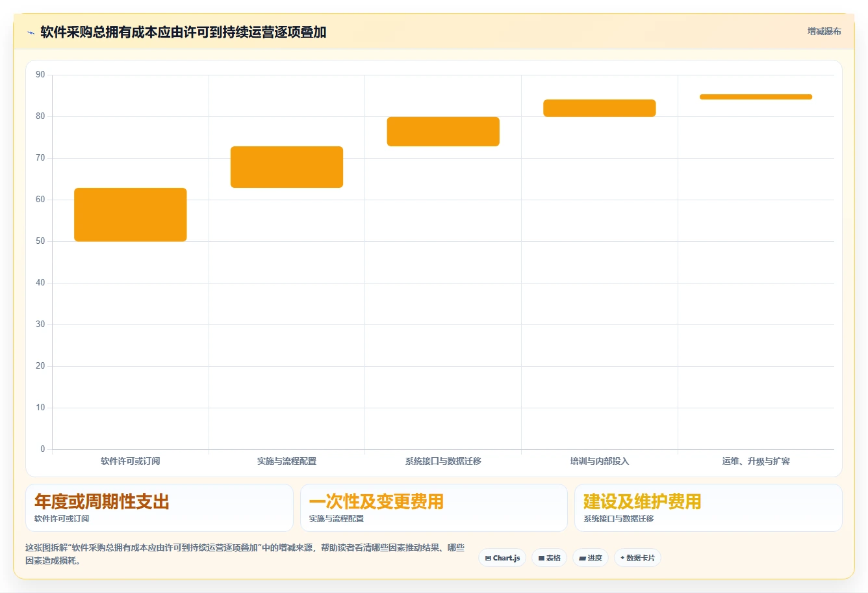Click y-axis value 90

tap(40, 75)
